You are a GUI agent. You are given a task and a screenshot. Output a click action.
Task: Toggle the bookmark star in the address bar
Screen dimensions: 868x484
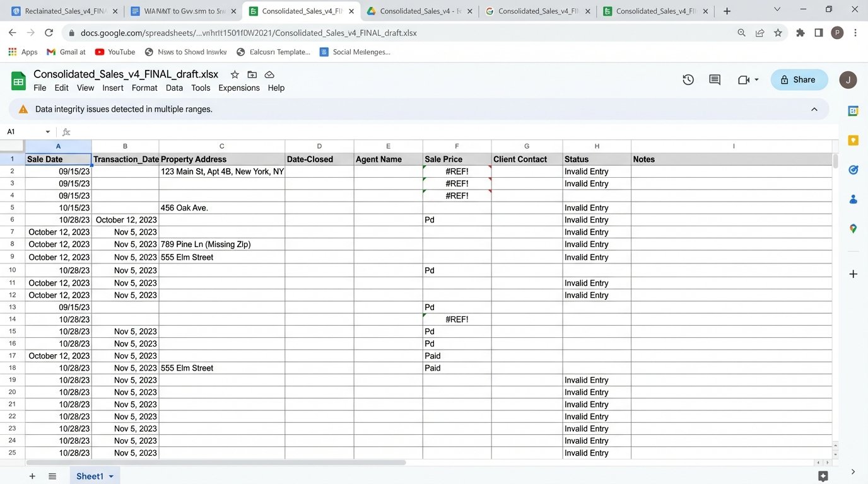[x=779, y=33]
